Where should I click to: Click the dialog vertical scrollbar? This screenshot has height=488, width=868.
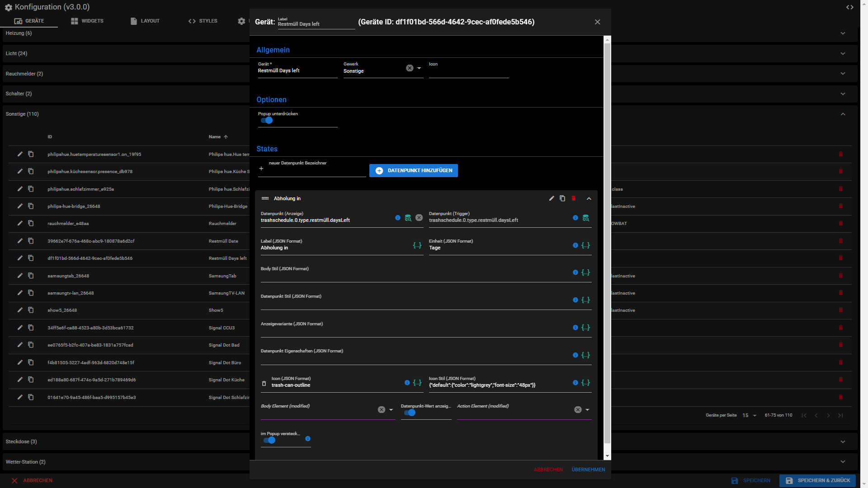(x=607, y=243)
